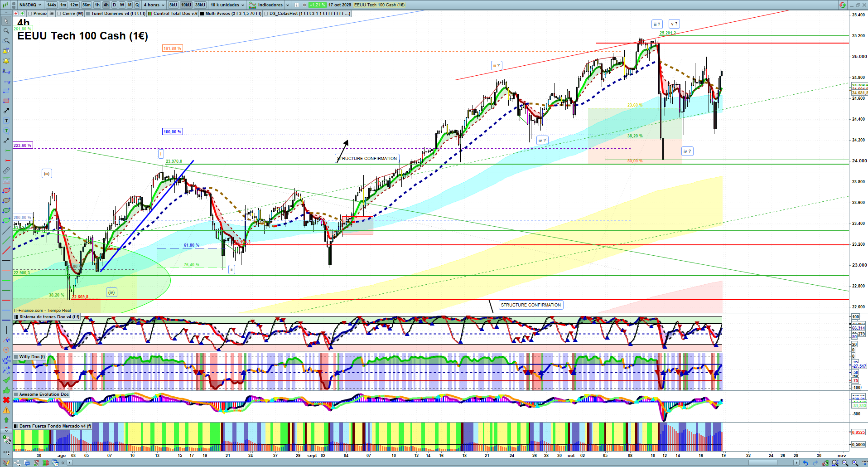The height and width of the screenshot is (467, 868).
Task: Choose the yellow bell alert tool
Action: (x=6, y=61)
